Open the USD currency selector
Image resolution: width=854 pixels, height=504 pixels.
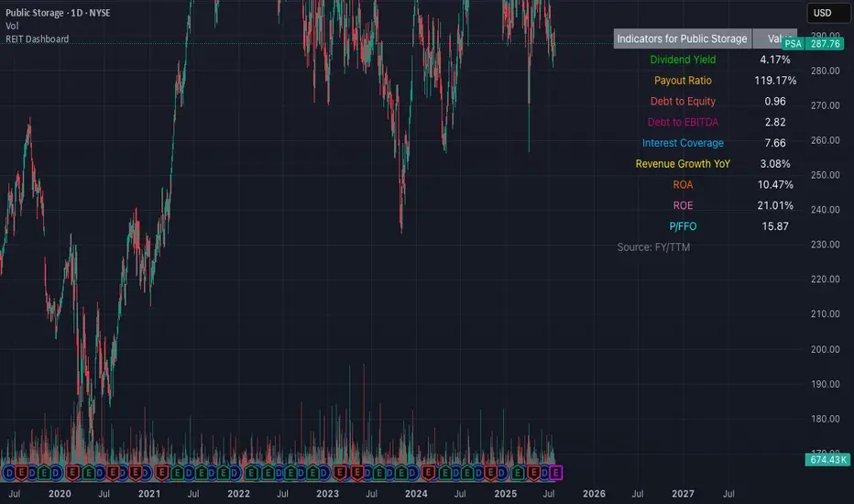coord(828,13)
